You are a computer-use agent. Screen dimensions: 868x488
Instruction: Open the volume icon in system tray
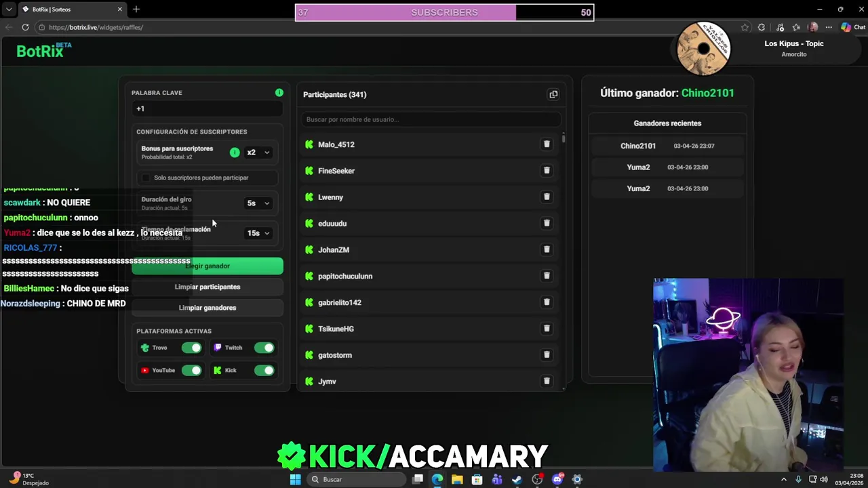(824, 479)
